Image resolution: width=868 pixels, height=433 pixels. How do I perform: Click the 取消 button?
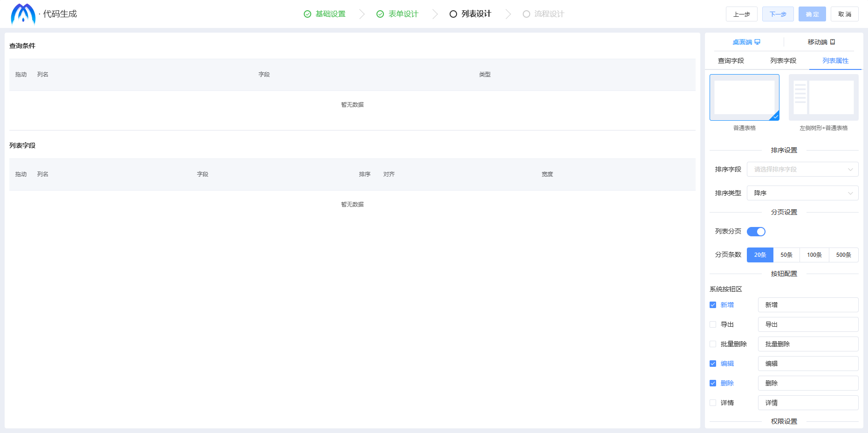(x=845, y=14)
